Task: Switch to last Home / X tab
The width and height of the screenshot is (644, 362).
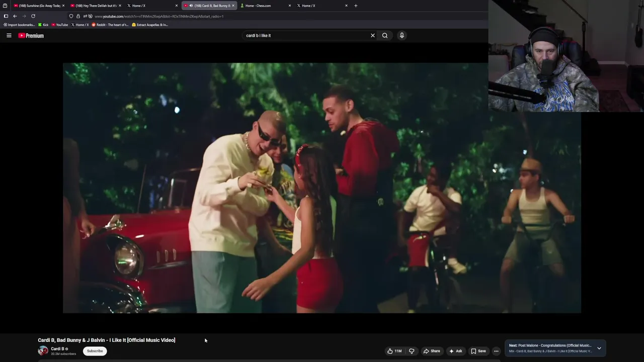Action: point(321,6)
